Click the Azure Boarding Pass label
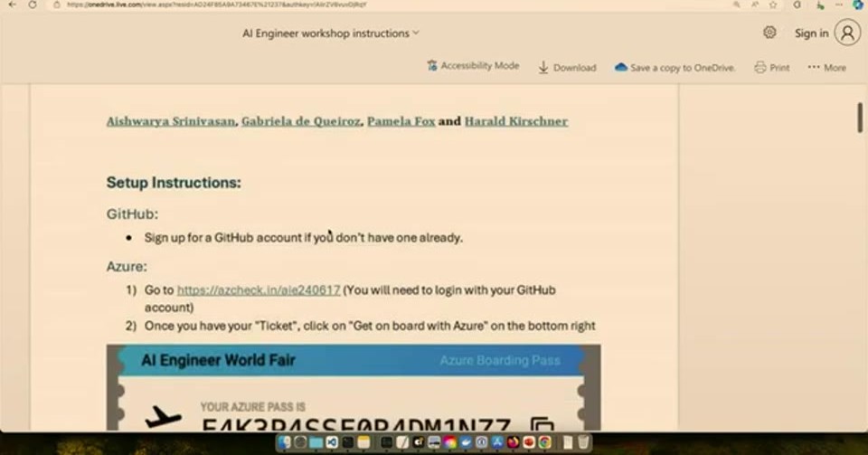The image size is (868, 455). click(x=500, y=361)
